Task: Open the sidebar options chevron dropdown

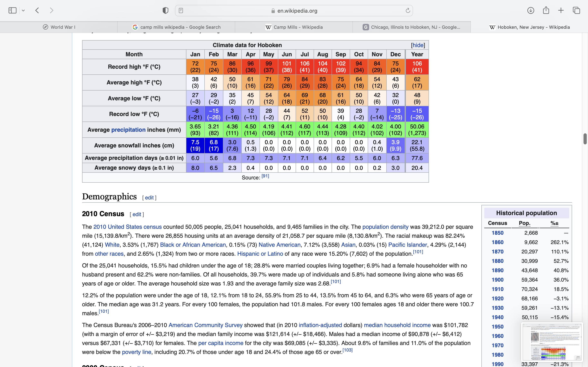Action: point(23,10)
